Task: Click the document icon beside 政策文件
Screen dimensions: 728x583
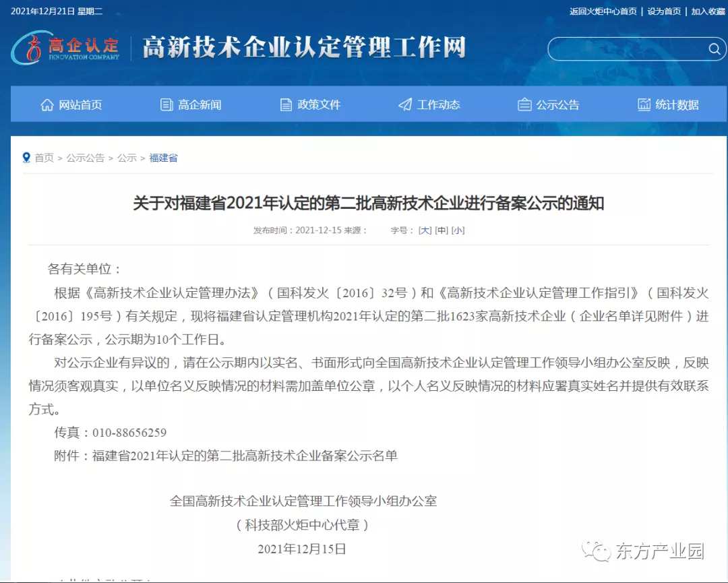Action: pyautogui.click(x=286, y=104)
